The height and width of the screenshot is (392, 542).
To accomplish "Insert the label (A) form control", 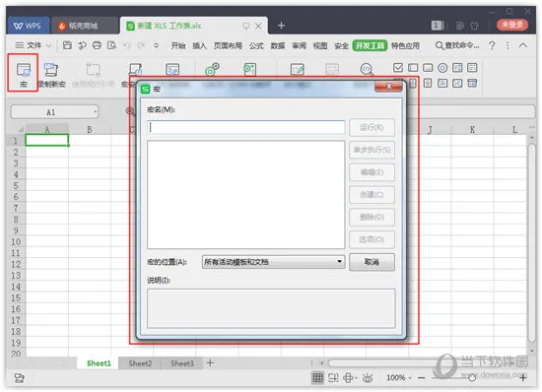I will (442, 83).
